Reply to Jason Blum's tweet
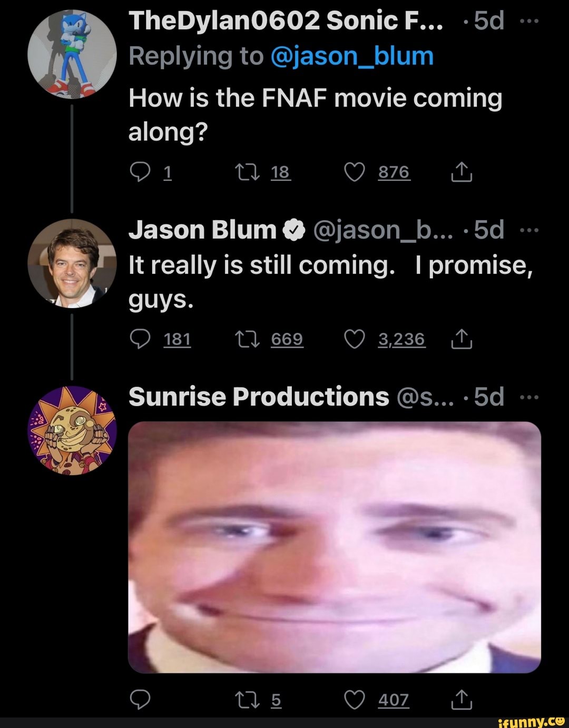569x728 pixels. [140, 339]
